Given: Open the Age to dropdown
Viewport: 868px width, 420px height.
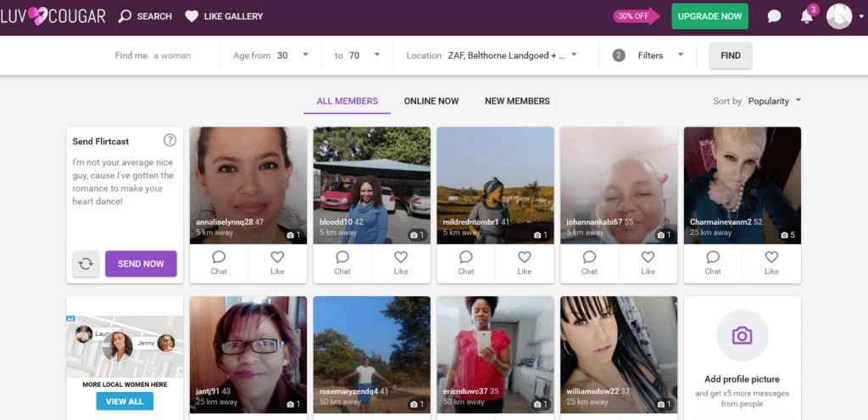Looking at the screenshot, I should point(357,55).
